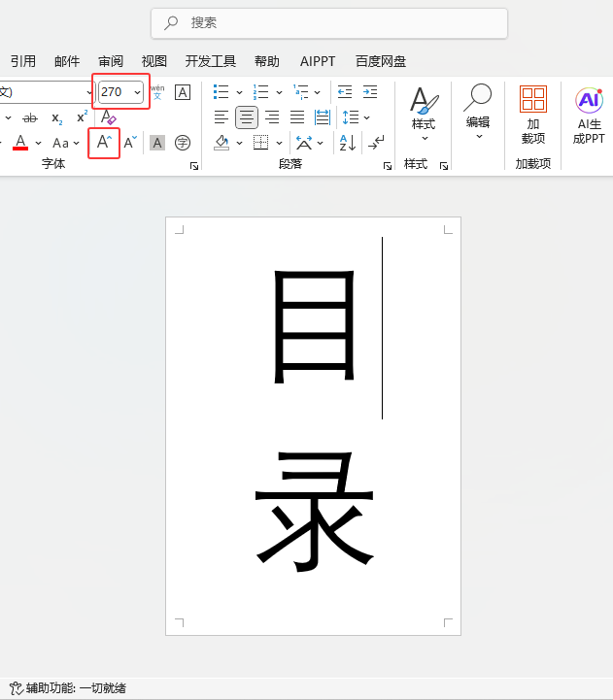This screenshot has width=613, height=700.
Task: Open the AIPPT tab
Action: click(x=318, y=61)
